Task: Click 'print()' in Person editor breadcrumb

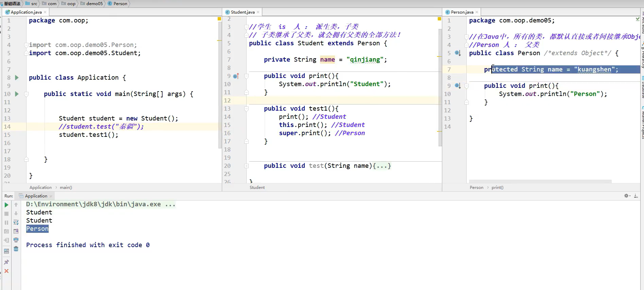Action: [x=497, y=188]
